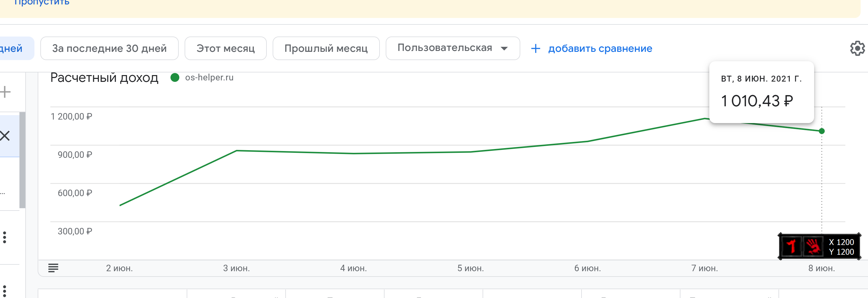Click the red figure icon in coordinate overlay
Image resolution: width=868 pixels, height=298 pixels.
791,247
